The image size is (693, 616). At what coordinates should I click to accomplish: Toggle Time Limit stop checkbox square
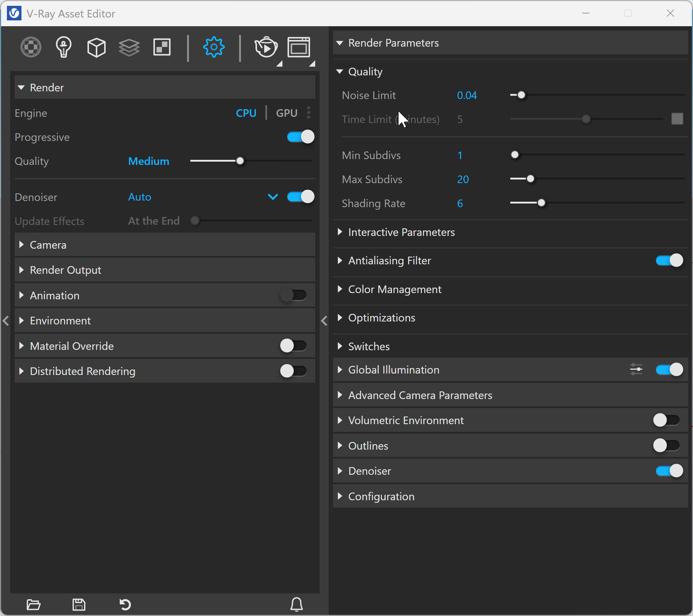(677, 119)
